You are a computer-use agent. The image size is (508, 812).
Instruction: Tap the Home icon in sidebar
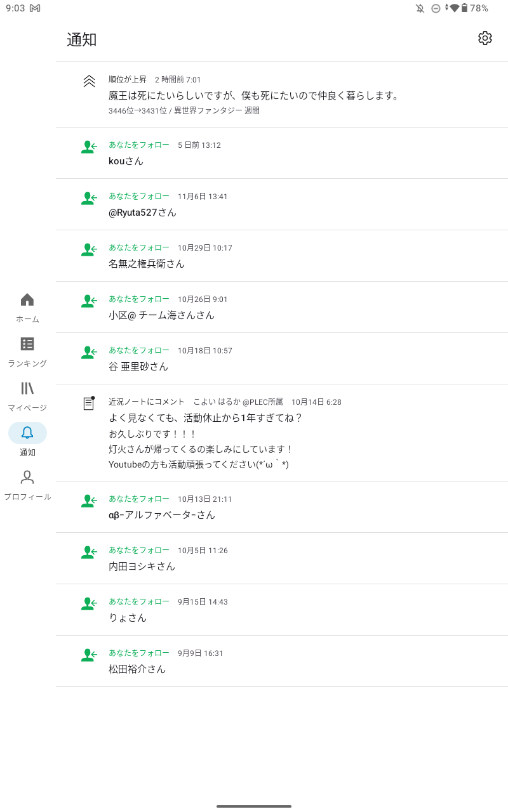27,299
